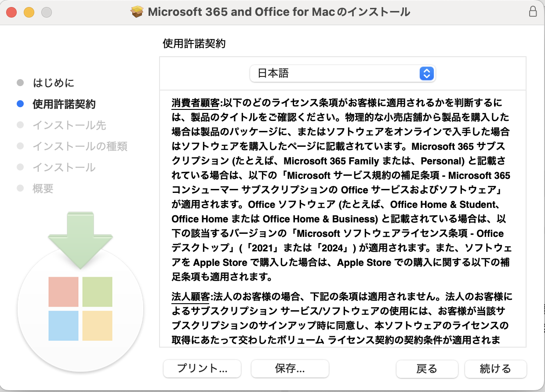Click the green Microsoft logo square
This screenshot has width=545, height=392.
pyautogui.click(x=97, y=291)
